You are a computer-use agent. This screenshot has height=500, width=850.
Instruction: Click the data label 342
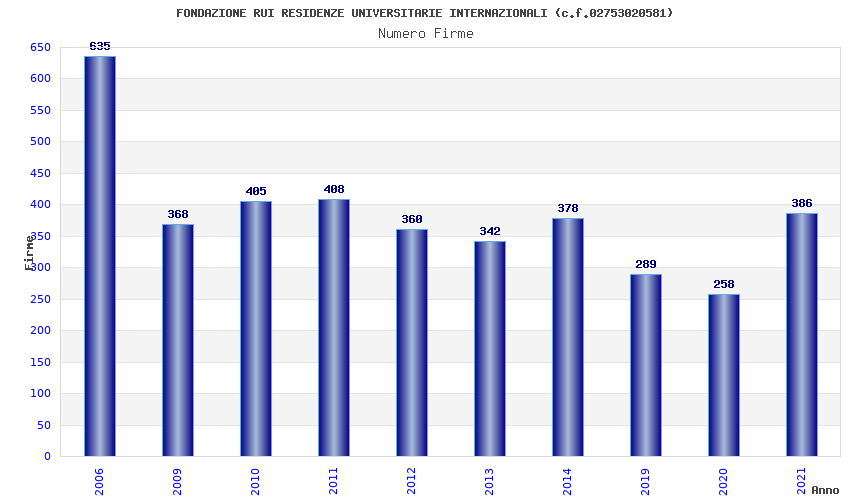pyautogui.click(x=490, y=231)
